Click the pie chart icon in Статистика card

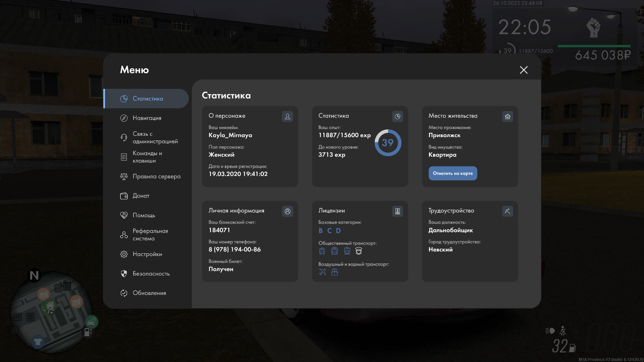tap(397, 116)
